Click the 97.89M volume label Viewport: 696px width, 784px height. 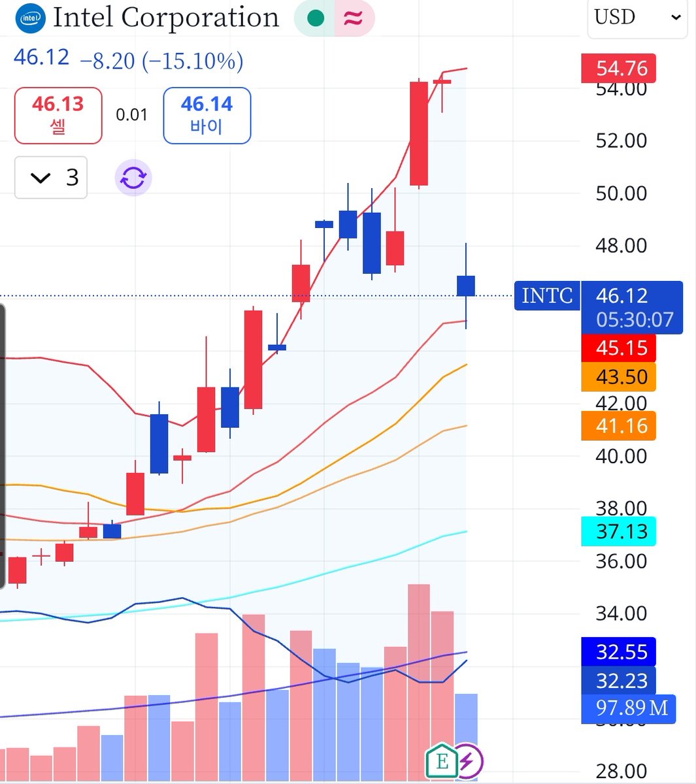(x=627, y=708)
